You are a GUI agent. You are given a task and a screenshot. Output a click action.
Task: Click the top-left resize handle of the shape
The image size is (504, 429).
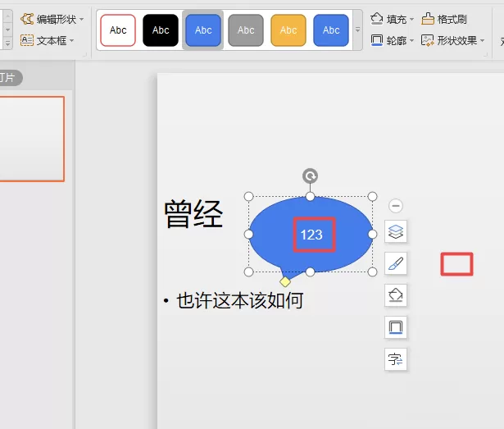[x=249, y=196]
